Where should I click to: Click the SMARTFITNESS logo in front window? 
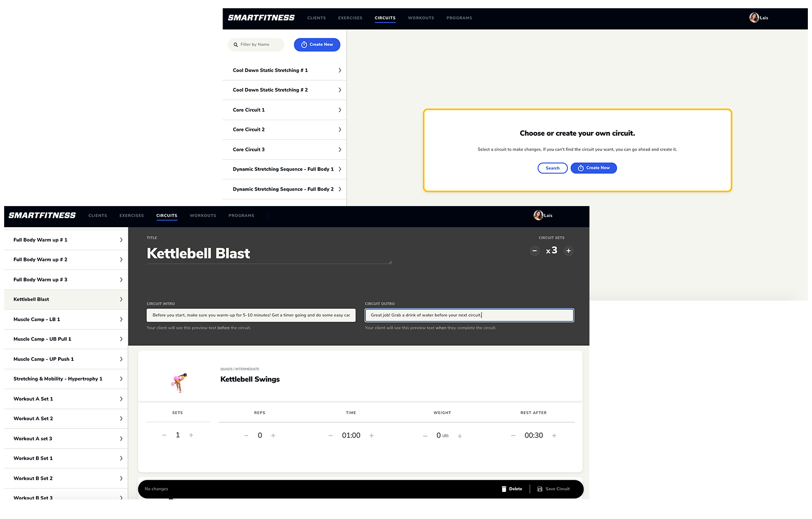point(42,215)
